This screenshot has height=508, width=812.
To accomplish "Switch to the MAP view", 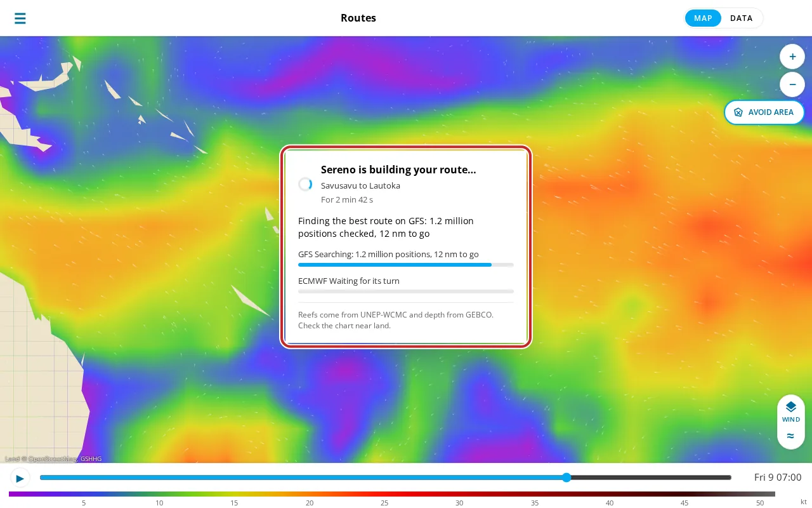I will click(703, 18).
